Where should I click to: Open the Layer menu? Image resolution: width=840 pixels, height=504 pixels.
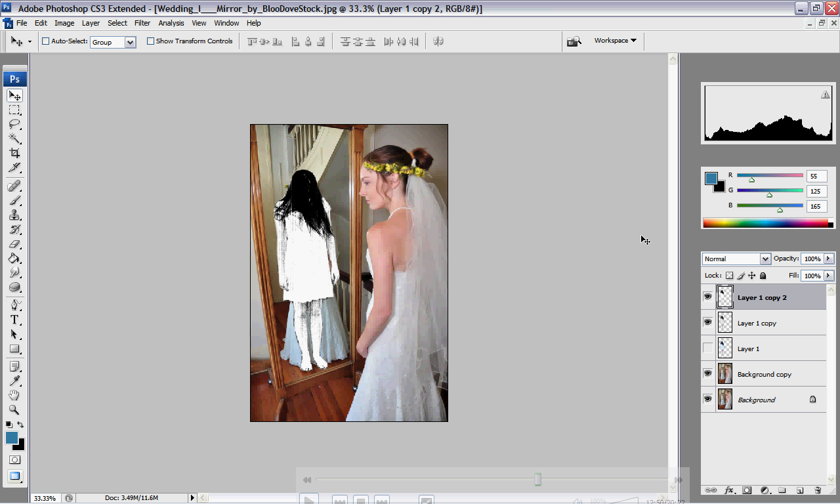coord(91,23)
